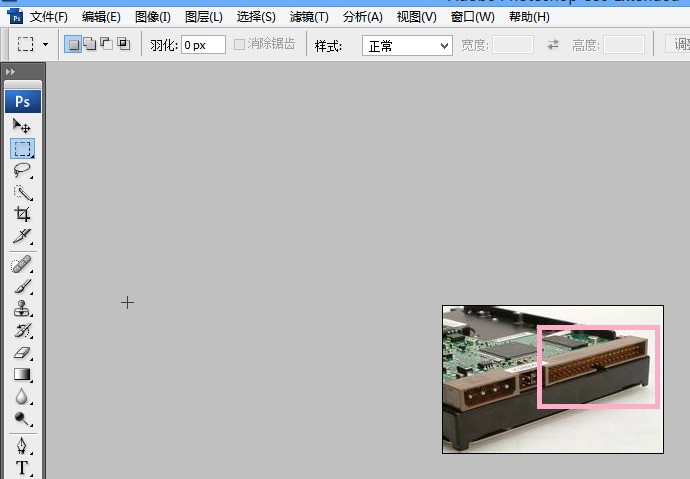This screenshot has width=690, height=479.
Task: Open the 样式 (Style) dropdown
Action: tap(407, 45)
